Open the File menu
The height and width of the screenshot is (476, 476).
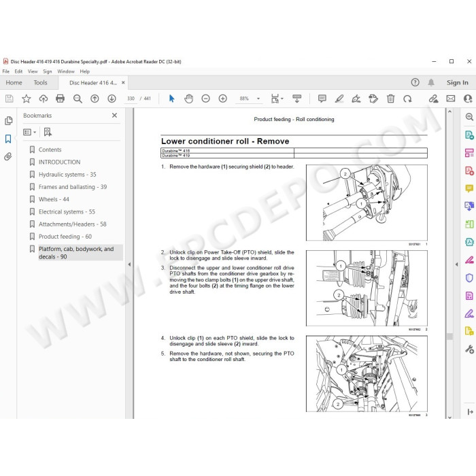[x=5, y=71]
